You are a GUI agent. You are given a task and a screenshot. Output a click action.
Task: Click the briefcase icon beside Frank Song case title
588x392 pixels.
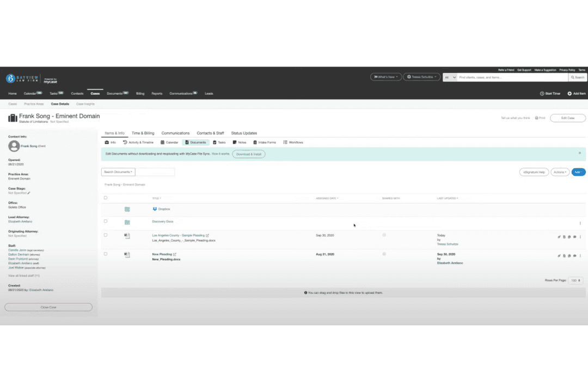click(x=13, y=118)
